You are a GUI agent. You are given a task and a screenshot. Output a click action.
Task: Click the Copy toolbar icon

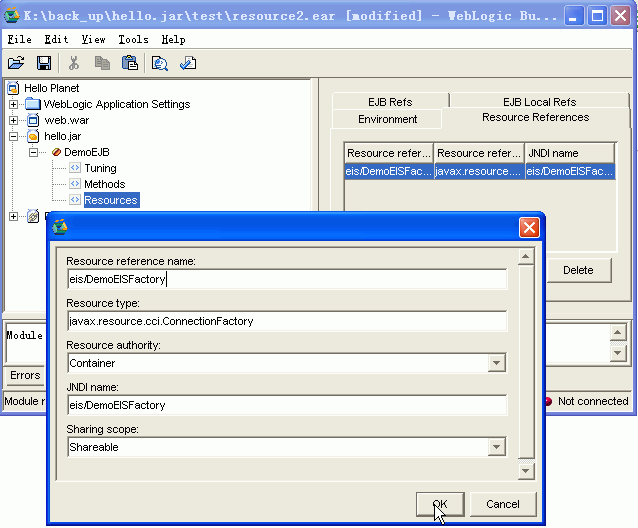102,63
